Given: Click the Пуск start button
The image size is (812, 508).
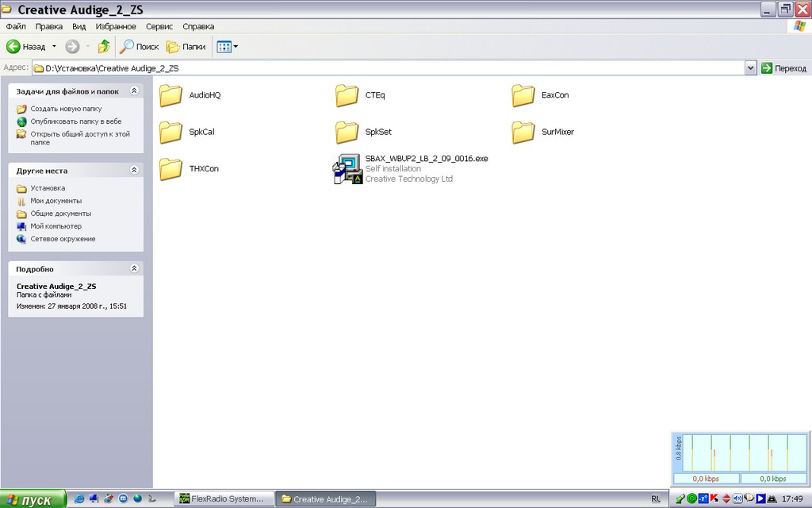Looking at the screenshot, I should 33,499.
